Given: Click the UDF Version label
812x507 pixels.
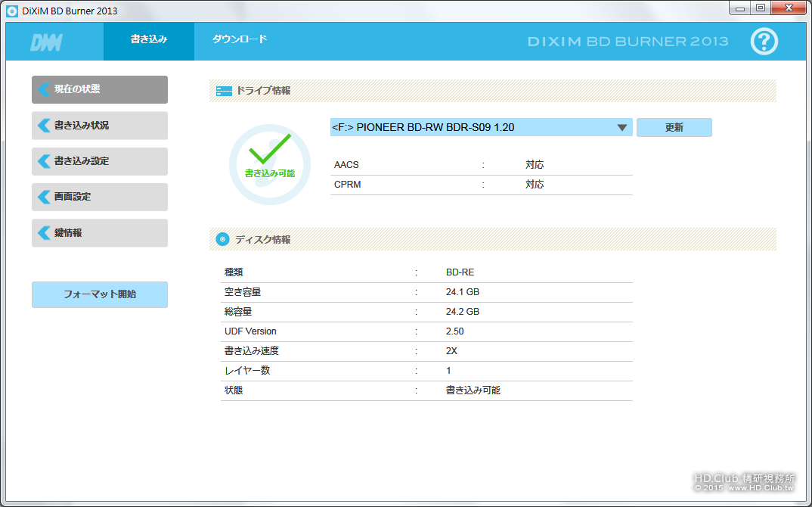Looking at the screenshot, I should click(x=250, y=331).
